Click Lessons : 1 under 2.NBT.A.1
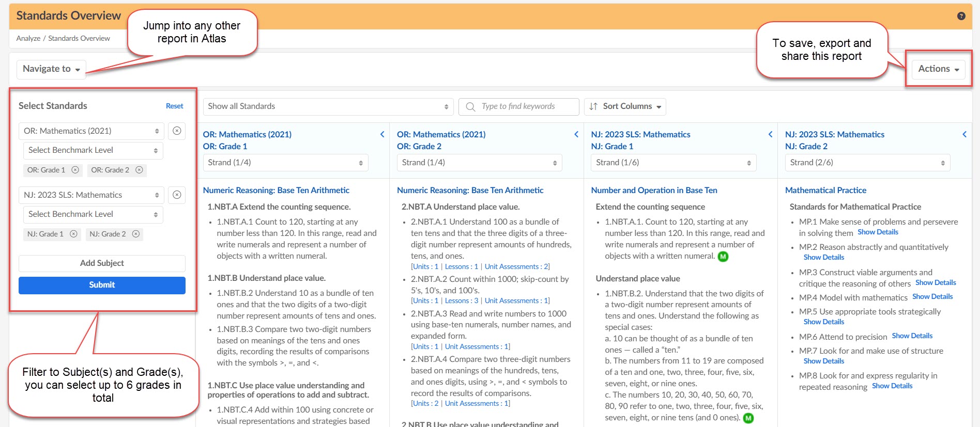This screenshot has height=427, width=980. pos(462,267)
